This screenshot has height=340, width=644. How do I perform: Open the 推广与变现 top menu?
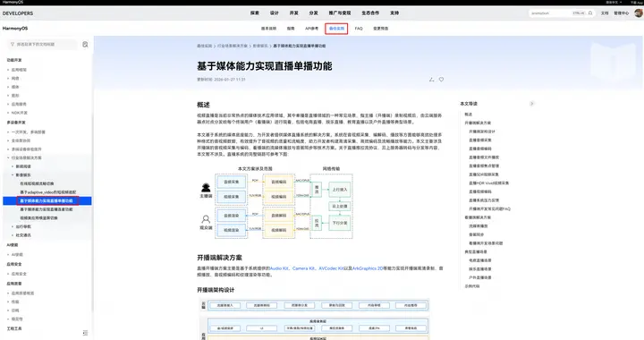[x=340, y=13]
